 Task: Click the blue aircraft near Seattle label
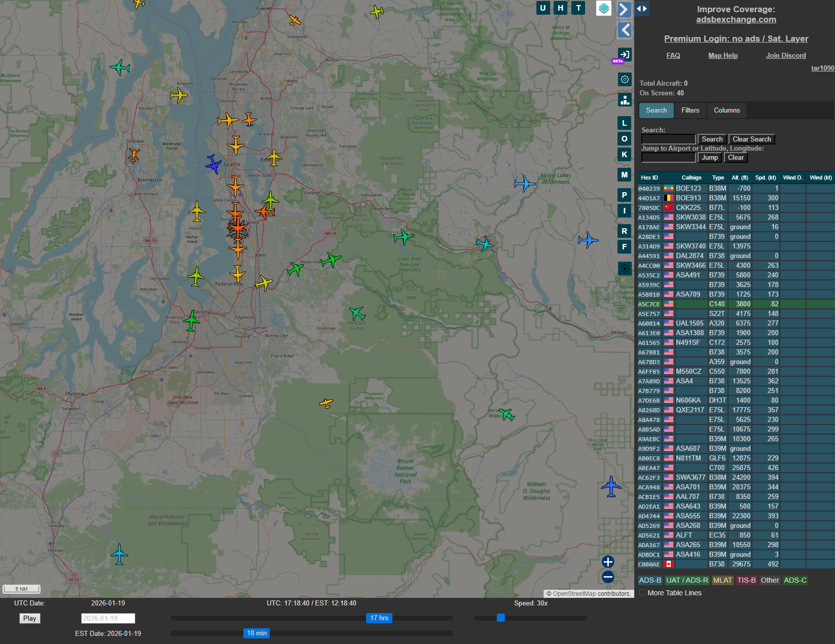(214, 165)
